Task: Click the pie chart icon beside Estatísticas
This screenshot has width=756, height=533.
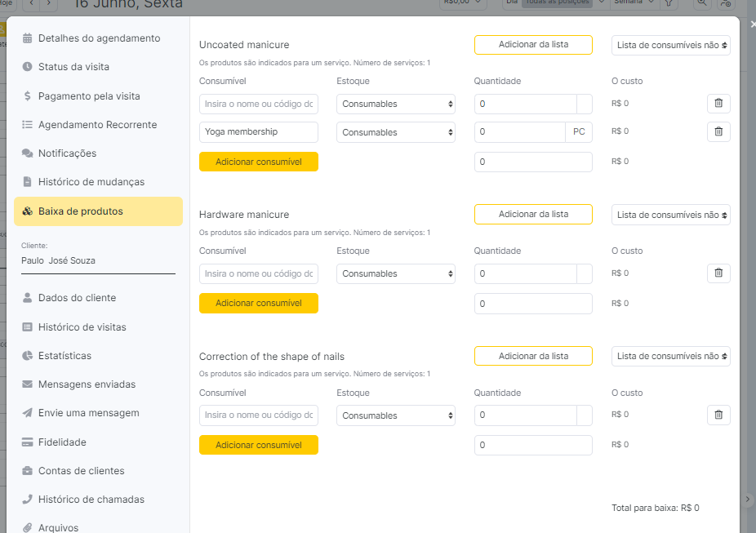Action: pos(28,356)
